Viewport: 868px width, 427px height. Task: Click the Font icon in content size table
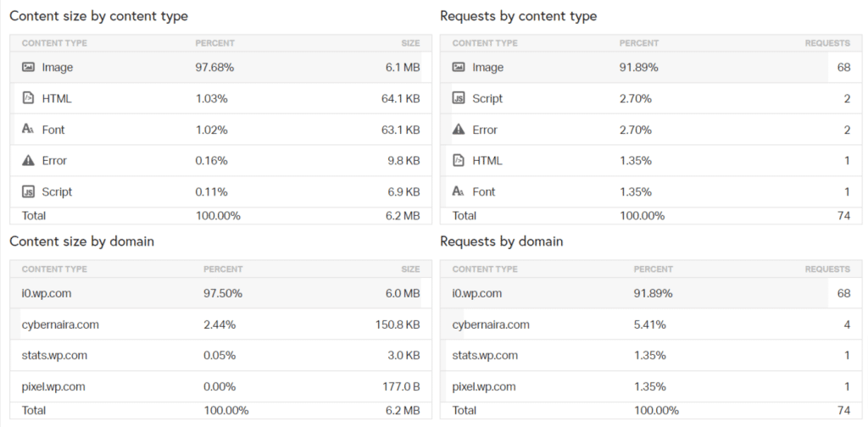click(28, 129)
